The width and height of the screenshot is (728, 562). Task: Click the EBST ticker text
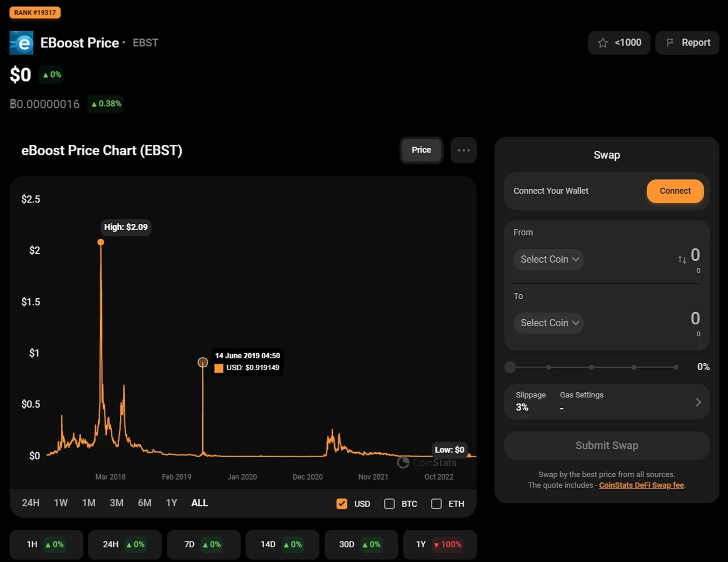point(145,43)
